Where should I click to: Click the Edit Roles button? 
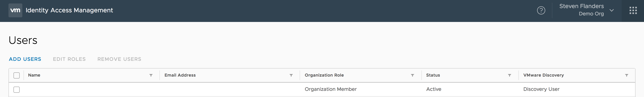pos(69,59)
